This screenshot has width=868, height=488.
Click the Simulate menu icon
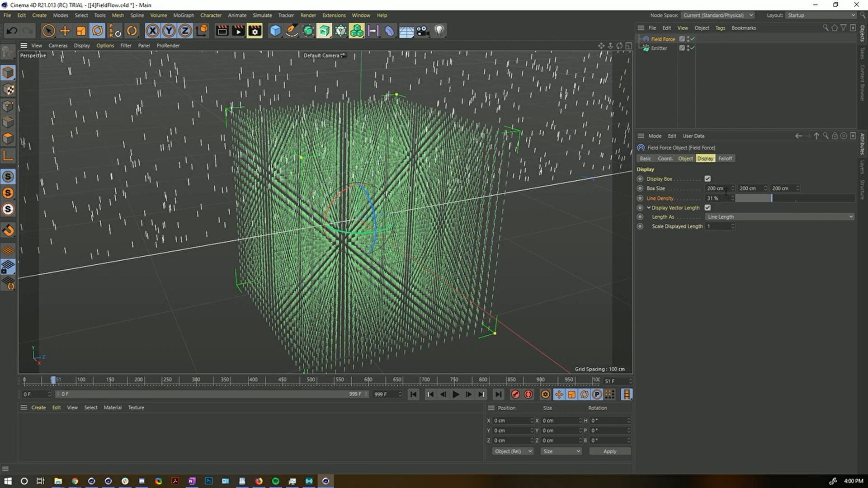(x=262, y=15)
